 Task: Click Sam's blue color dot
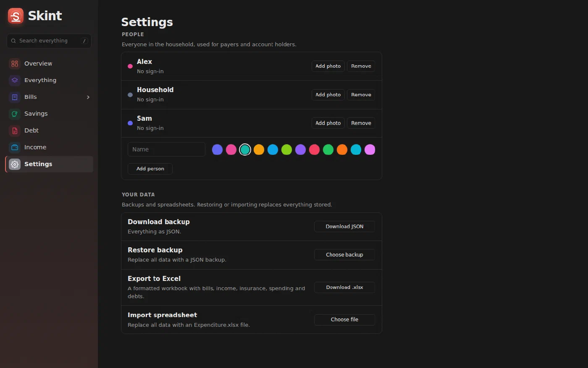coord(130,123)
